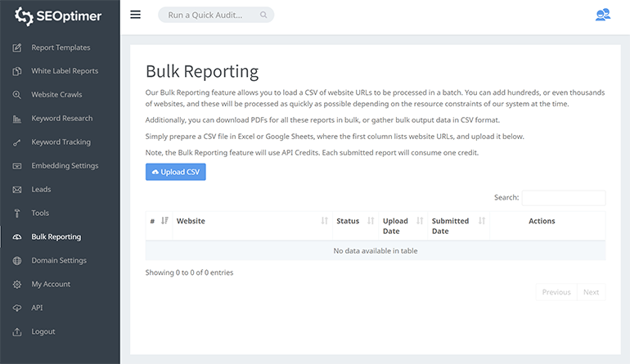Screen dimensions: 630x364
Task: Click the Leads envelope icon
Action: click(x=16, y=190)
